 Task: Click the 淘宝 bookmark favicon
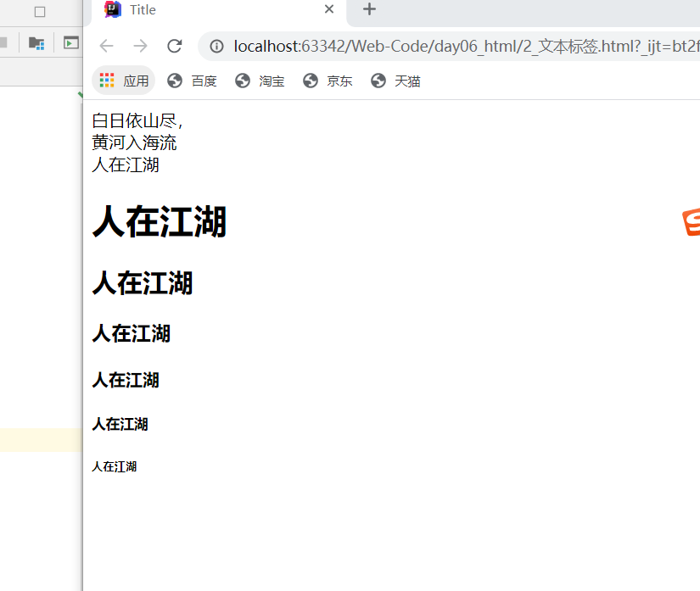[x=243, y=81]
